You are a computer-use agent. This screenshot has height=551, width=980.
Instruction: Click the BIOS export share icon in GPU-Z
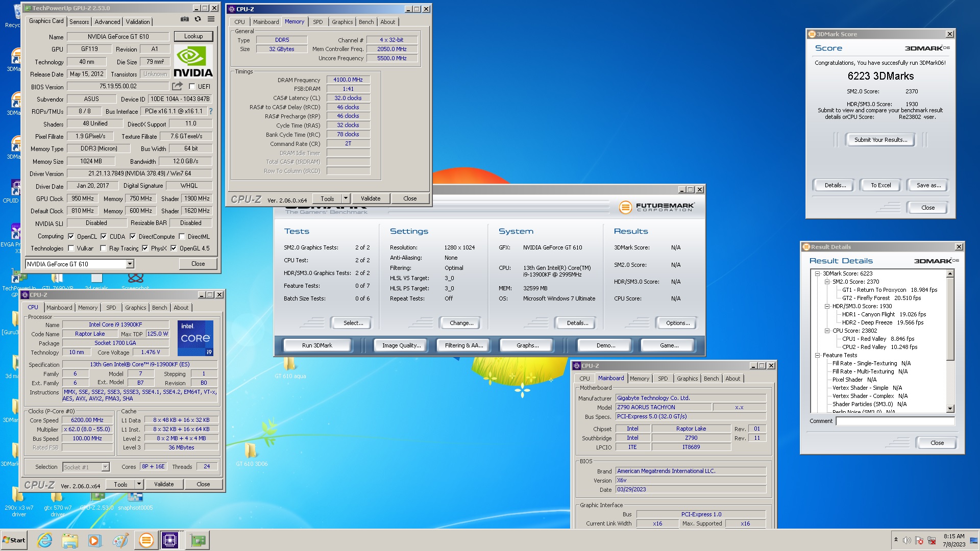pyautogui.click(x=177, y=86)
